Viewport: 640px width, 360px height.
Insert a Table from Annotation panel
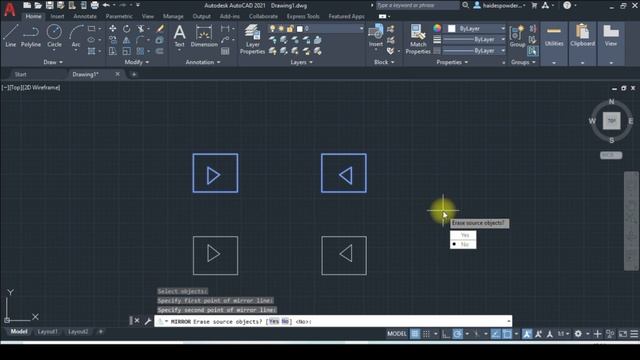click(x=225, y=51)
